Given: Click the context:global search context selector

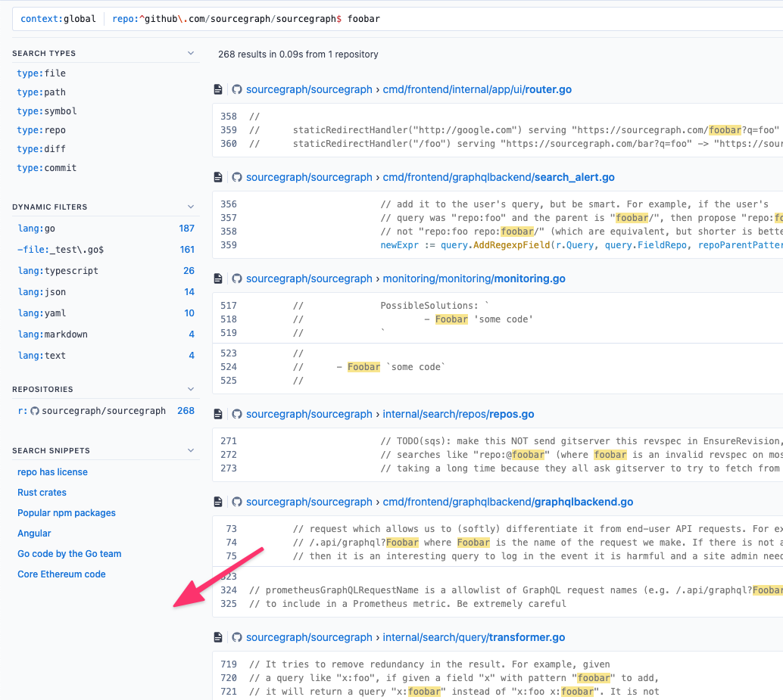Looking at the screenshot, I should click(58, 19).
